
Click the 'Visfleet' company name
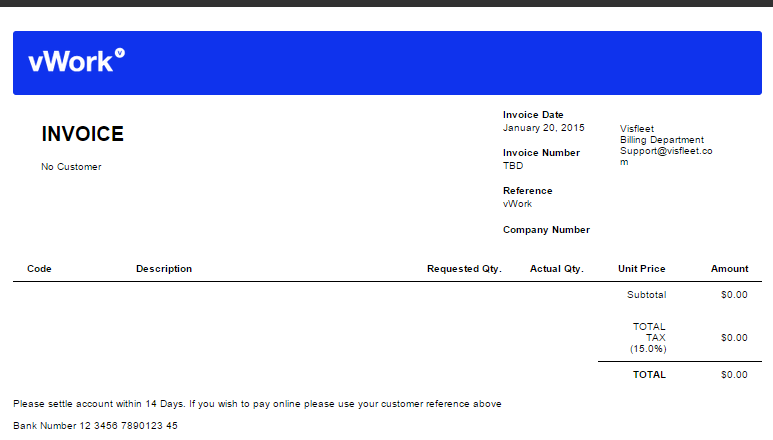point(637,129)
